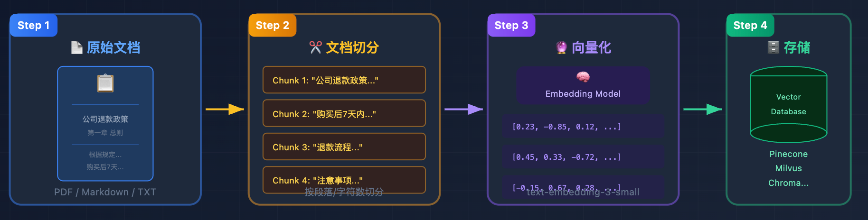Select the Step 4 badge
The image size is (868, 220).
[750, 26]
